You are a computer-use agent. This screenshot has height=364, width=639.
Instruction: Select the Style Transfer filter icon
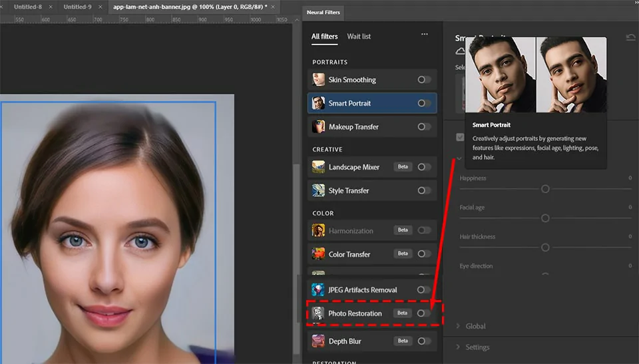(319, 190)
